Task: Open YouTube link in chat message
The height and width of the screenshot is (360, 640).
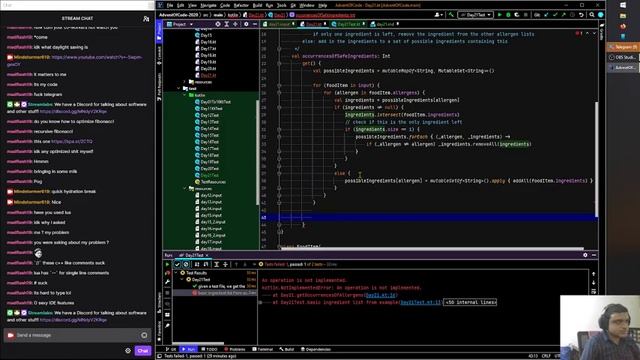Action: pos(97,58)
